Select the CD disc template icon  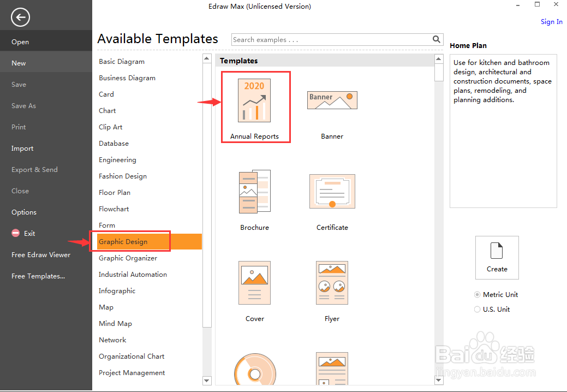(255, 369)
